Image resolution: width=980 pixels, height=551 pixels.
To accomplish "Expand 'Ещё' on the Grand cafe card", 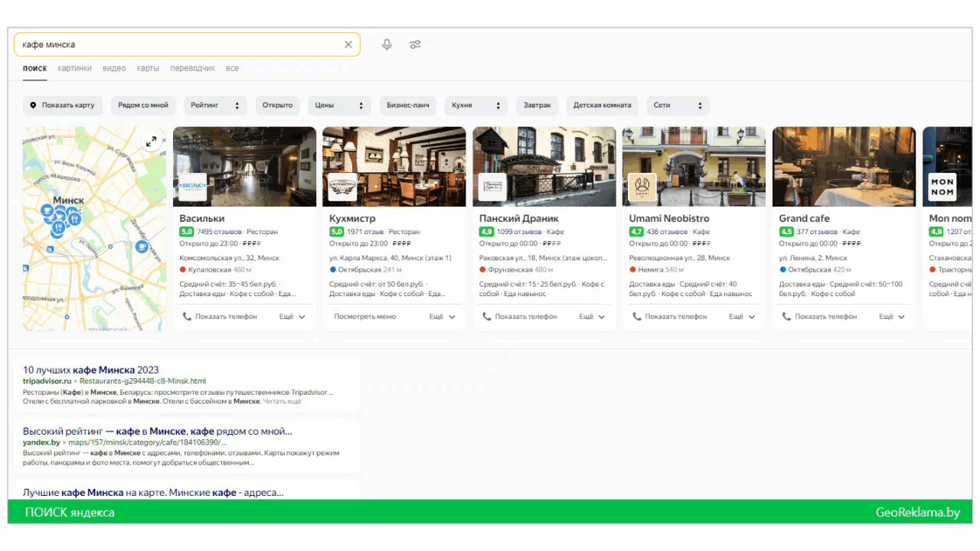I will tap(893, 317).
